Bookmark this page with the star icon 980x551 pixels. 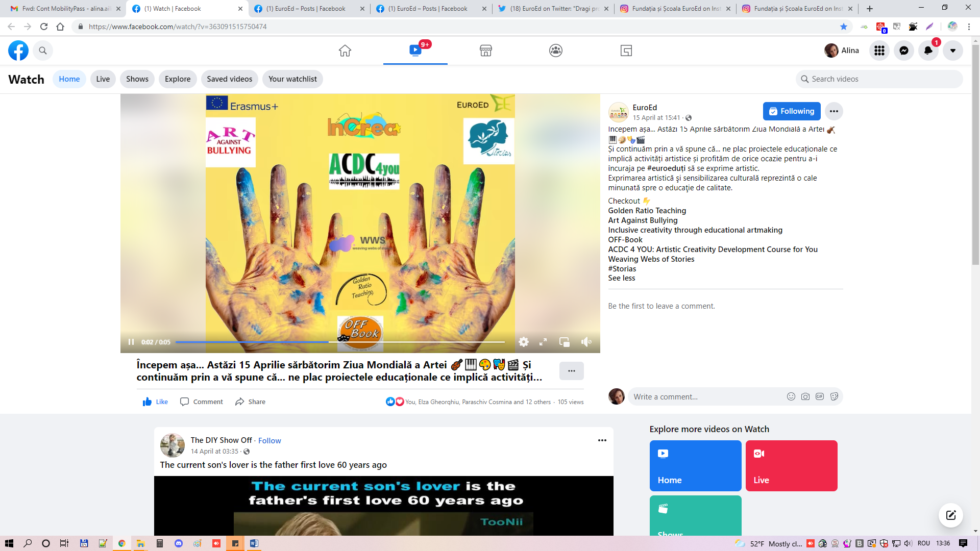[844, 27]
